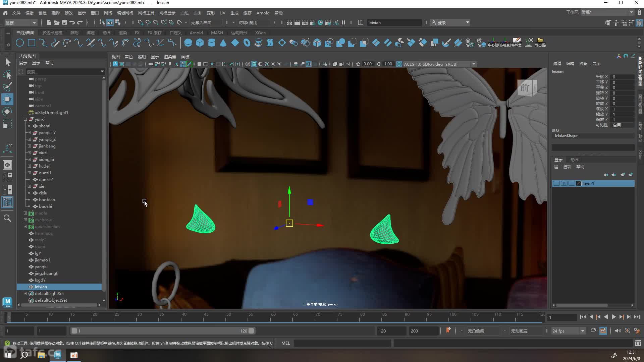
Task: Activate the Rotate tool in toolbox
Action: [x=7, y=112]
